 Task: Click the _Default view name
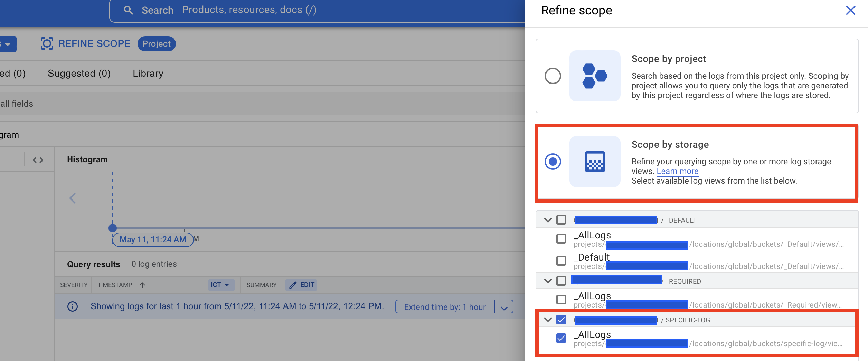click(x=592, y=257)
